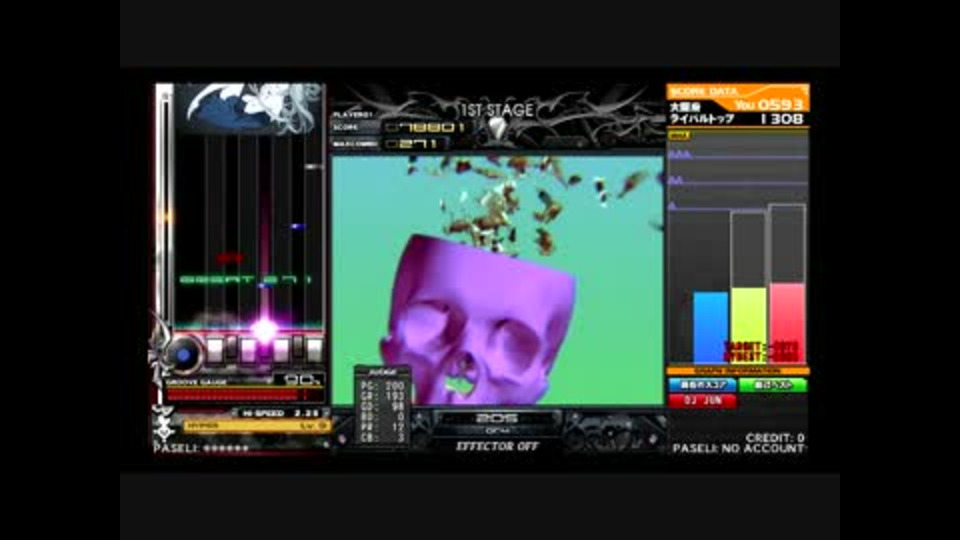960x540 pixels.
Task: Click the HI-SPEED 2.25 indicator
Action: tap(280, 413)
